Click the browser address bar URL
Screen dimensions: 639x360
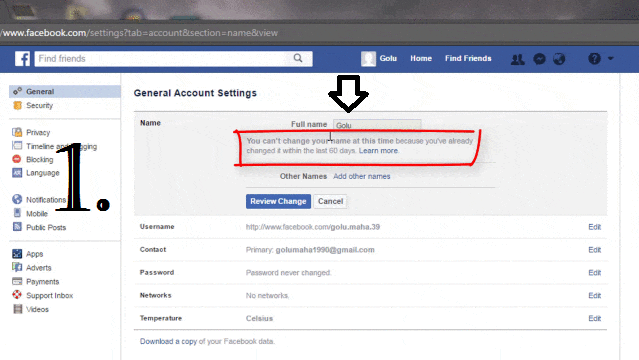139,33
